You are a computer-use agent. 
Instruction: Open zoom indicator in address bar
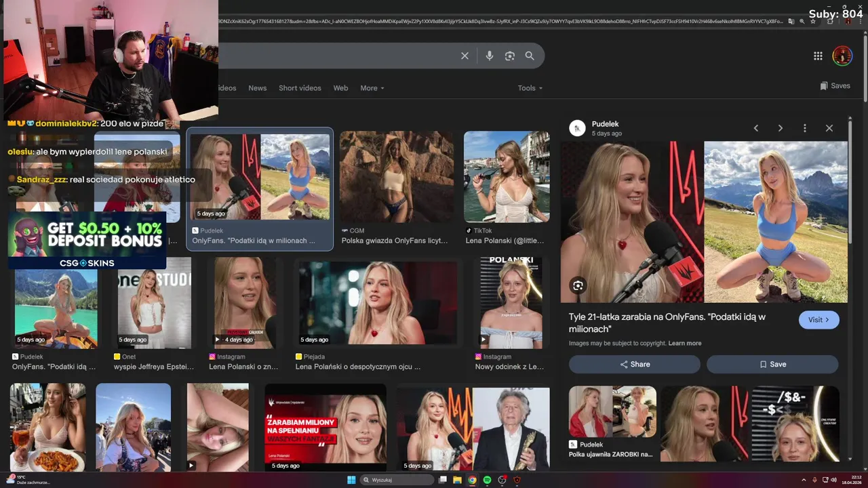click(x=802, y=21)
